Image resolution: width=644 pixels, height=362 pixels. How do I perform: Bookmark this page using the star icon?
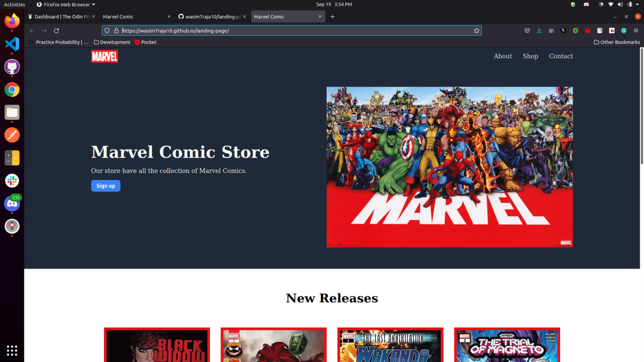476,30
